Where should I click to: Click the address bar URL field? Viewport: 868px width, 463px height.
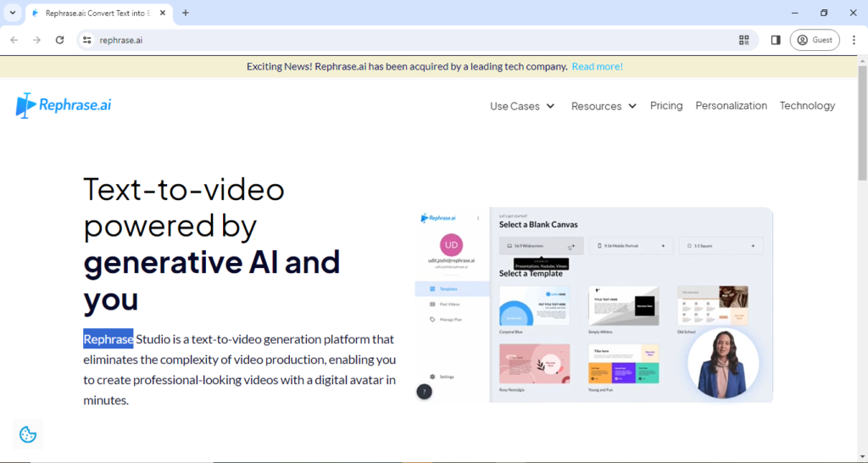[x=407, y=40]
